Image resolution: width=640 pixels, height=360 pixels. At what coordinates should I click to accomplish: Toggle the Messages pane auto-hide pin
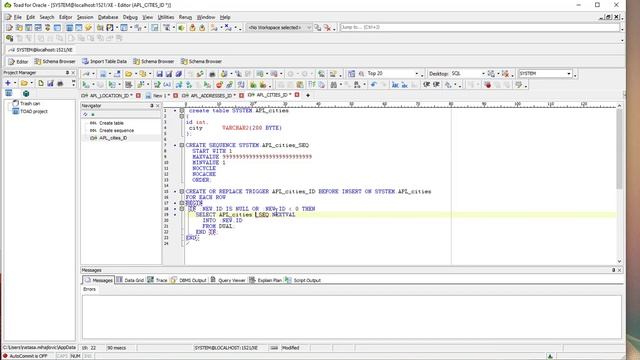point(613,270)
